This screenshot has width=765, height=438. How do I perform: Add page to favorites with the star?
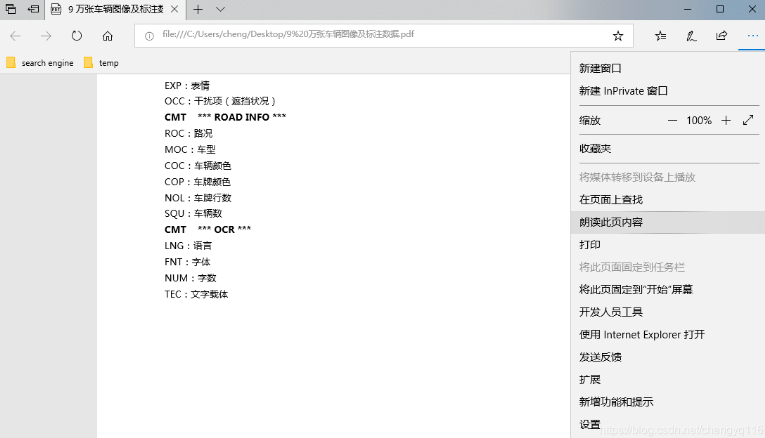click(618, 36)
